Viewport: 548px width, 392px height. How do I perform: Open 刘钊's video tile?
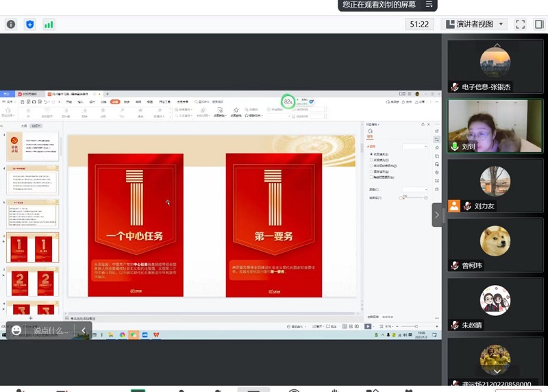(x=495, y=125)
